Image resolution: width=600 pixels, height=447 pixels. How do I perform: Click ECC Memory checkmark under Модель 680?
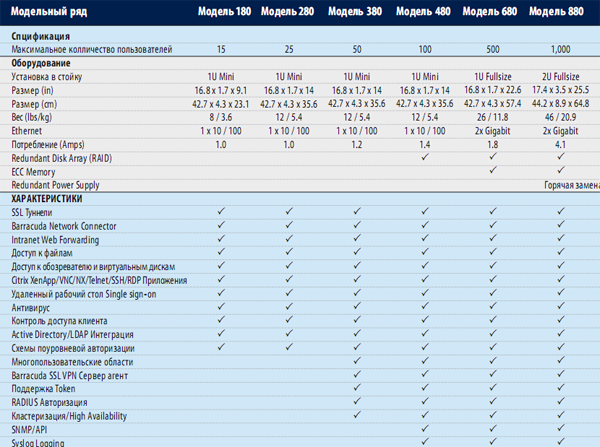(493, 170)
